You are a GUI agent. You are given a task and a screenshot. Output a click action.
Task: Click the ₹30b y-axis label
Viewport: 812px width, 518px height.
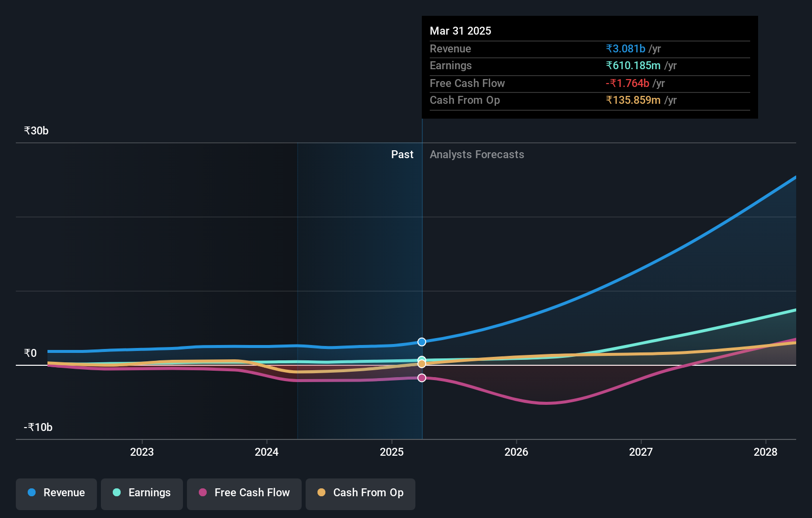(36, 131)
